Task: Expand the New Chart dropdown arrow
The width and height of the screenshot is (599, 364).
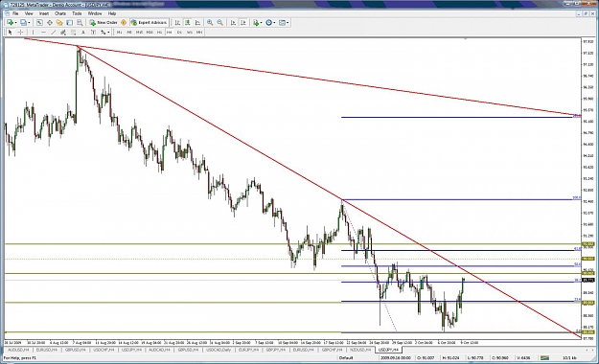Action: click(x=15, y=23)
